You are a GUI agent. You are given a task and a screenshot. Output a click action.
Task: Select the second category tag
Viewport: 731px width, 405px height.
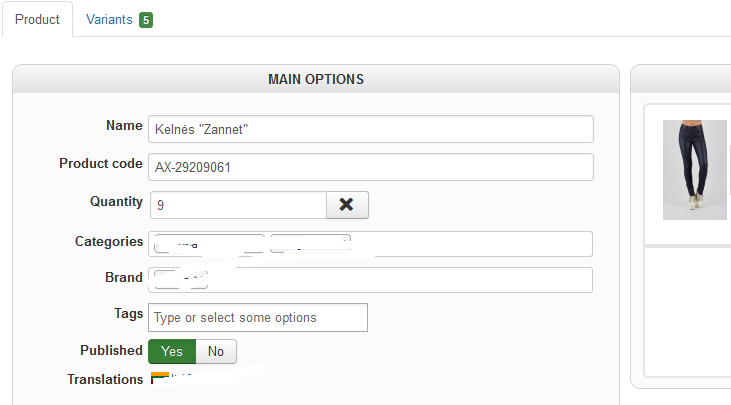310,244
